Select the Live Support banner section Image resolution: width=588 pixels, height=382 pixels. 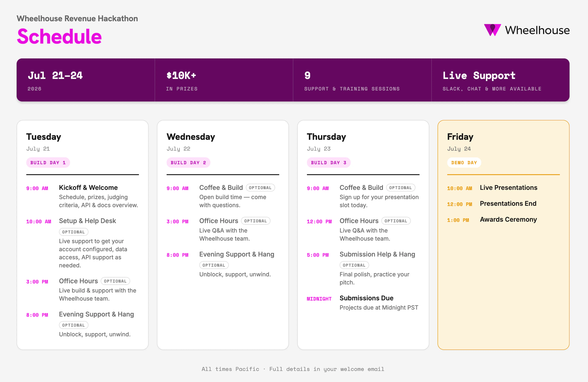pos(501,80)
